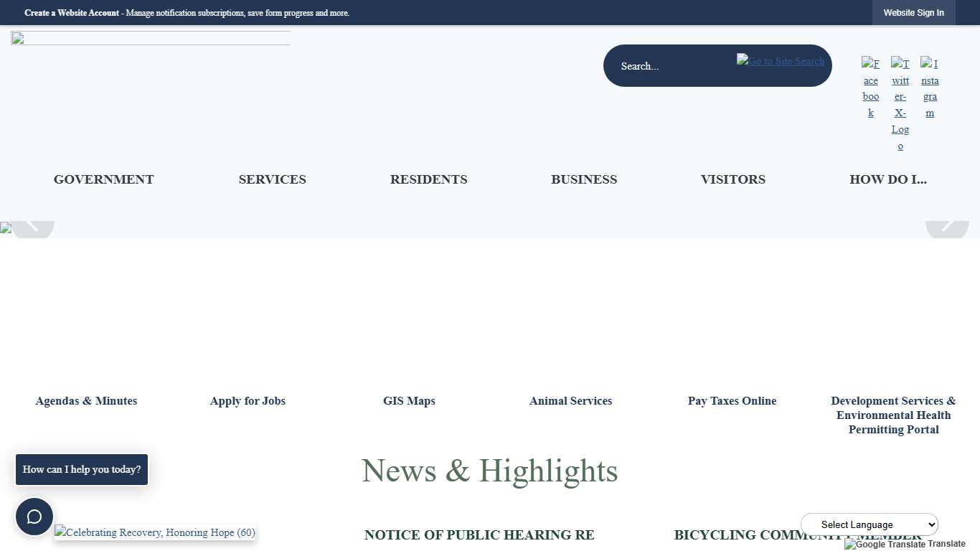Open the Create a Website Account link
Screen dimensions: 980x551
point(72,12)
